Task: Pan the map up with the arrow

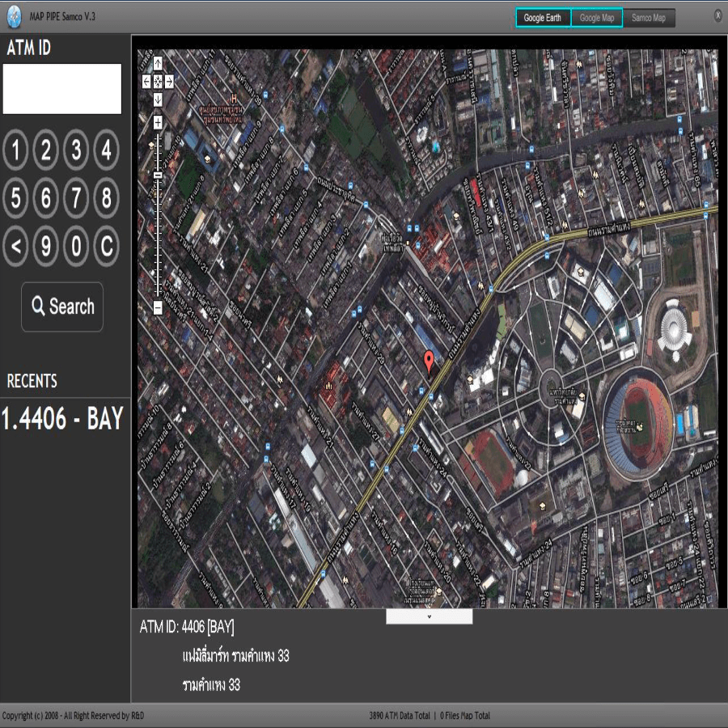Action: [x=158, y=62]
